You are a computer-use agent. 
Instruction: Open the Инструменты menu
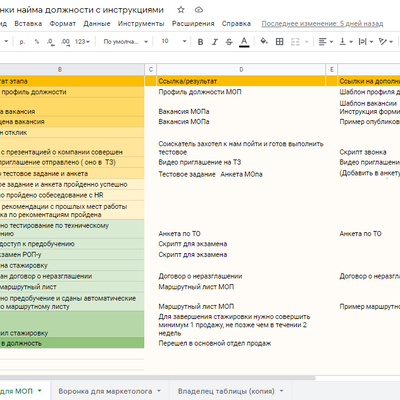(141, 24)
